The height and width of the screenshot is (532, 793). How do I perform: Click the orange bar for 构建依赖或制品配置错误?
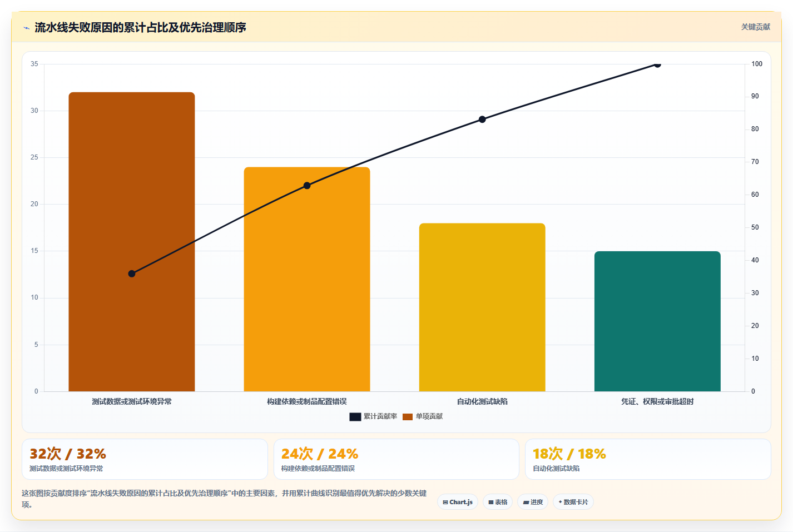tap(307, 279)
